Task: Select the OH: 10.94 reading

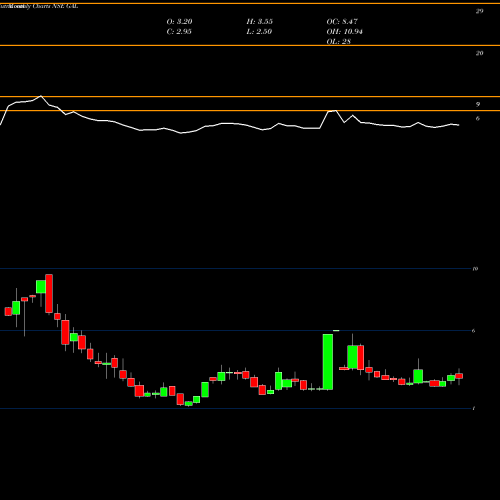Action: (344, 32)
